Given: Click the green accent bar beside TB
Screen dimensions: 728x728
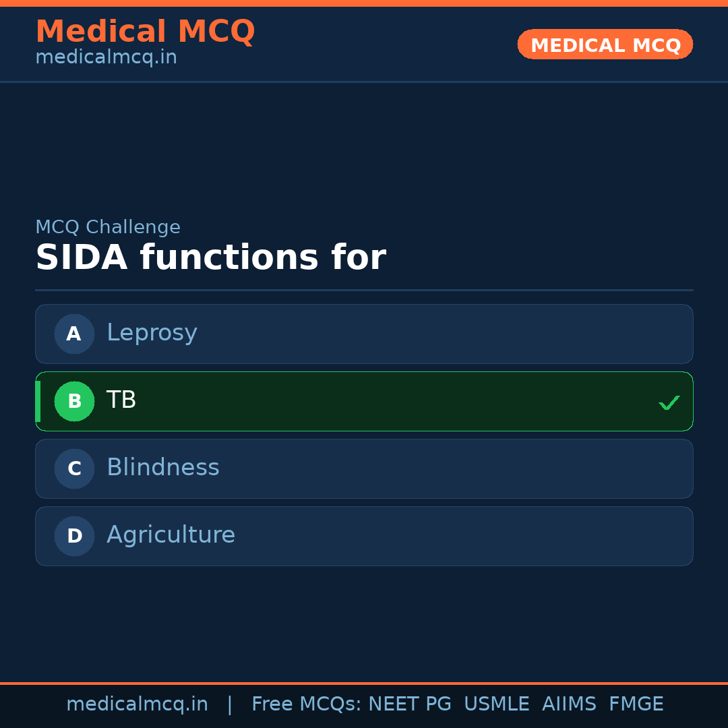Looking at the screenshot, I should (x=38, y=401).
